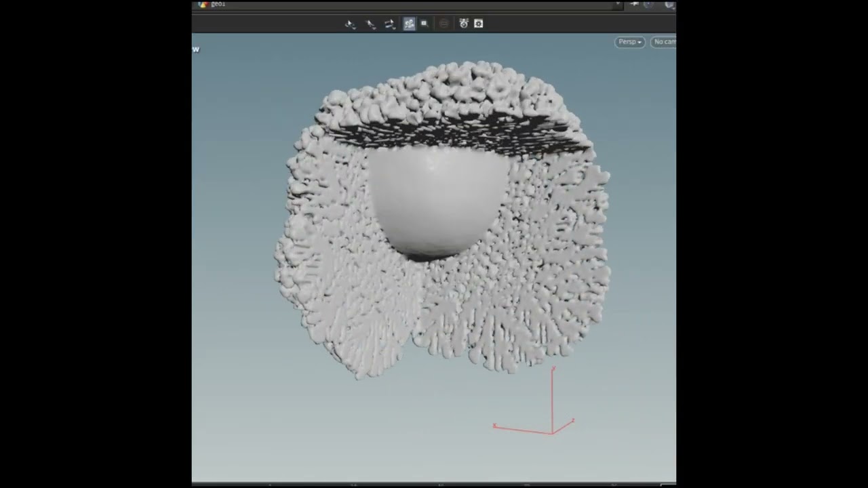The image size is (868, 488).
Task: Click the pin icon in the path bar
Action: (635, 5)
